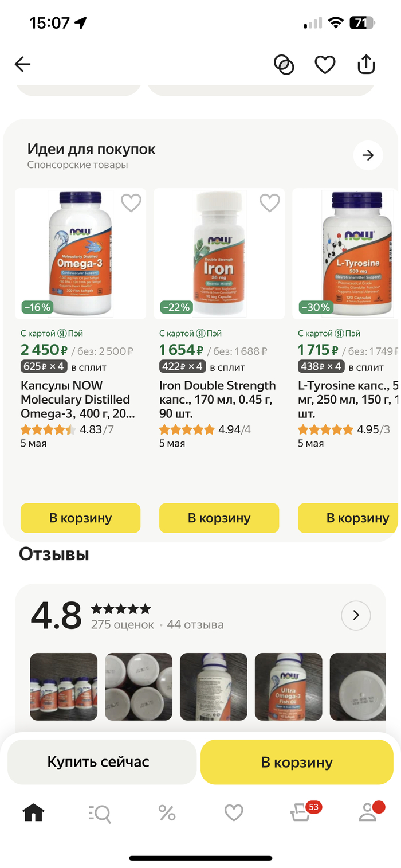
Task: Tap the main В корзину button
Action: [x=297, y=762]
